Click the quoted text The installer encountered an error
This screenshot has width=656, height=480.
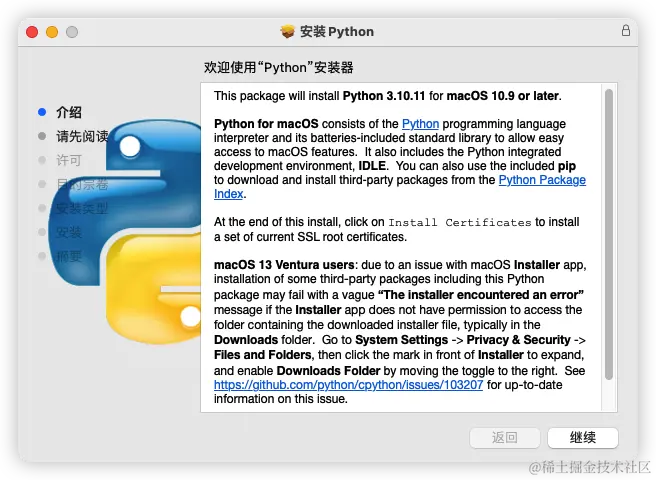tap(480, 295)
